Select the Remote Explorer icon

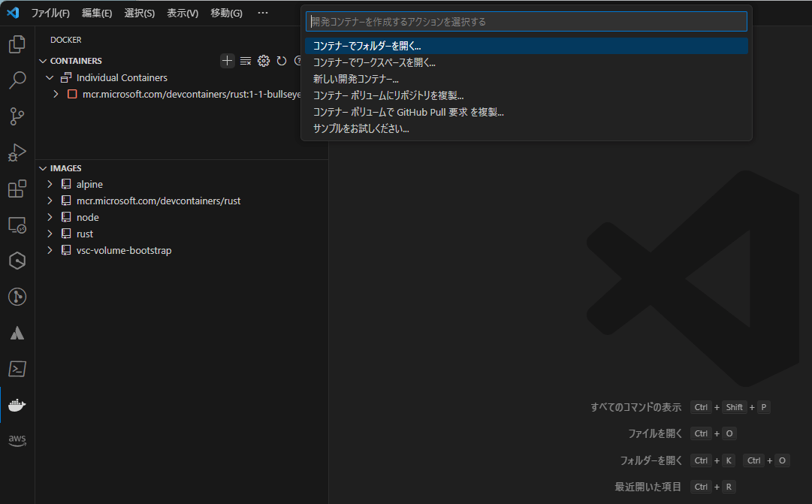point(17,225)
